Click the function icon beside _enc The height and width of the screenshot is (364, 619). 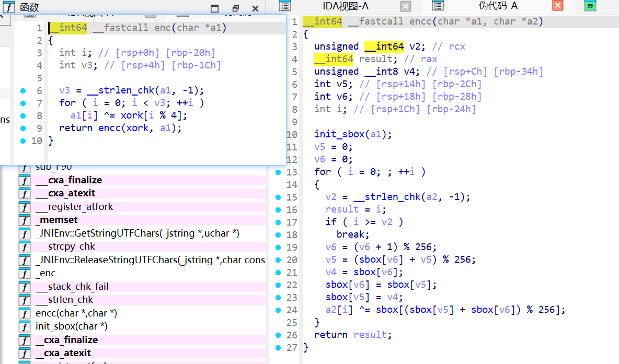pyautogui.click(x=24, y=273)
